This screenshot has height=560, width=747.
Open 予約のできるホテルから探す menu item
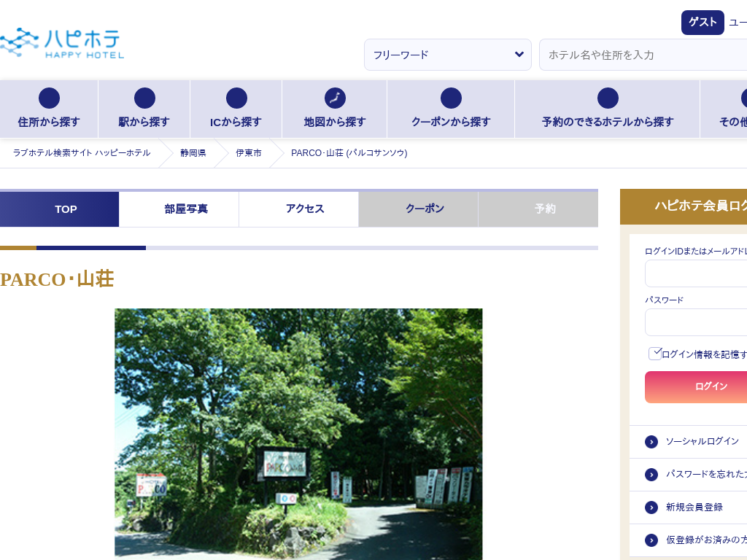[x=608, y=109]
